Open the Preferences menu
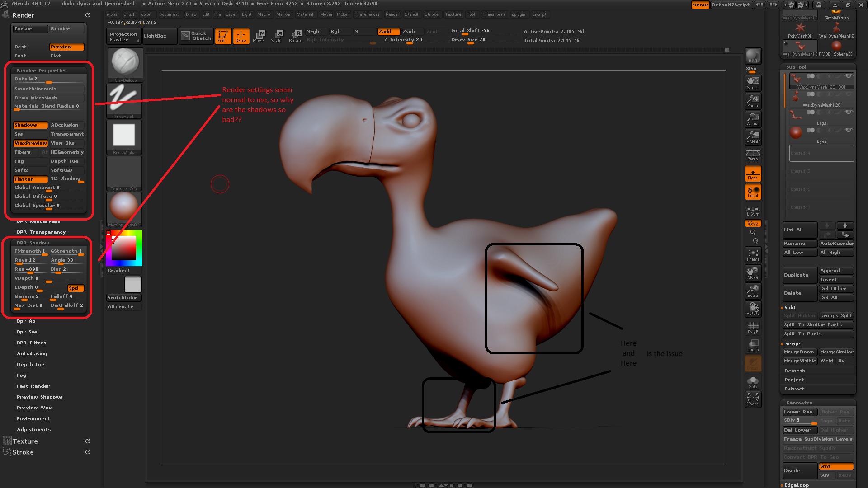This screenshot has width=868, height=488. coord(367,14)
